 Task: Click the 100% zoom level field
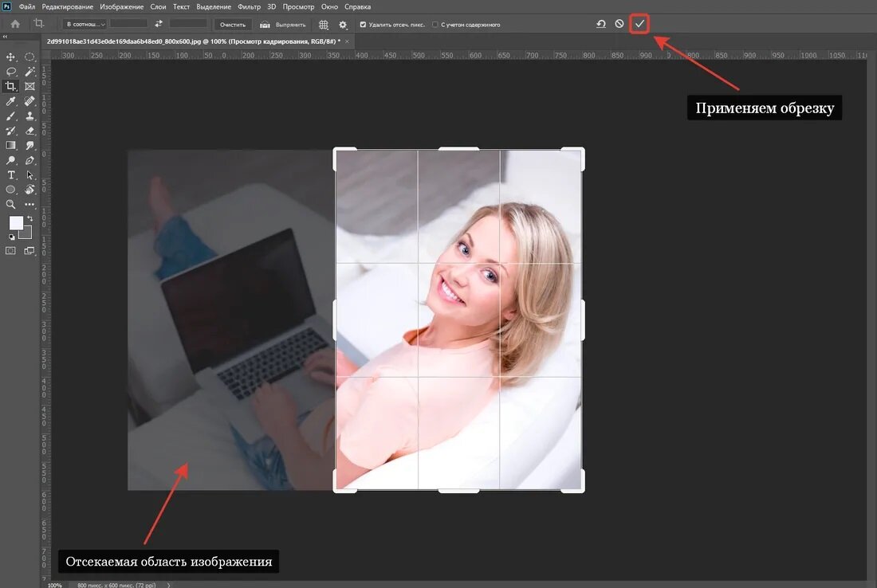[x=55, y=585]
